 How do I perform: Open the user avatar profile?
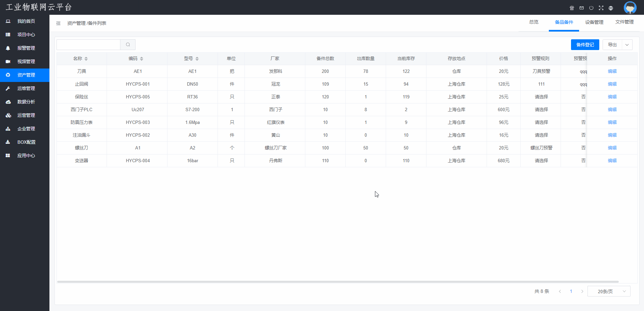click(630, 7)
